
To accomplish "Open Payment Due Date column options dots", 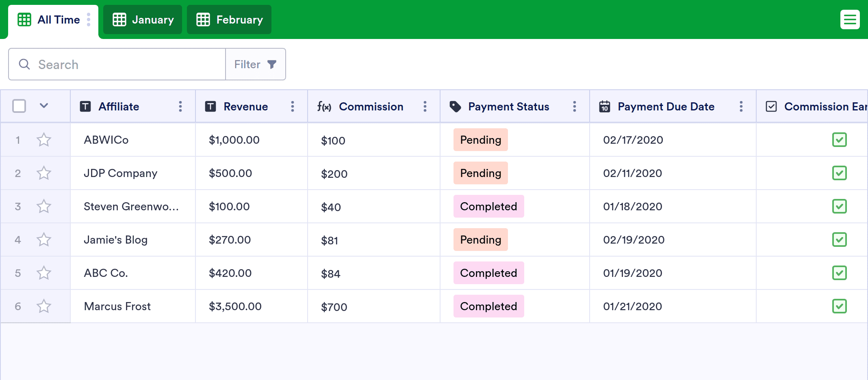I will (741, 106).
